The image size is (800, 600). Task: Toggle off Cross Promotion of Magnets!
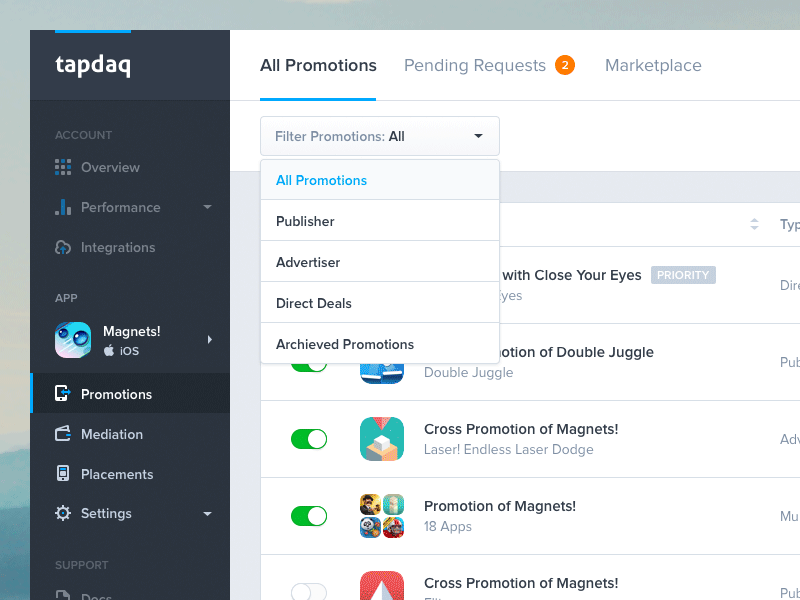[309, 439]
